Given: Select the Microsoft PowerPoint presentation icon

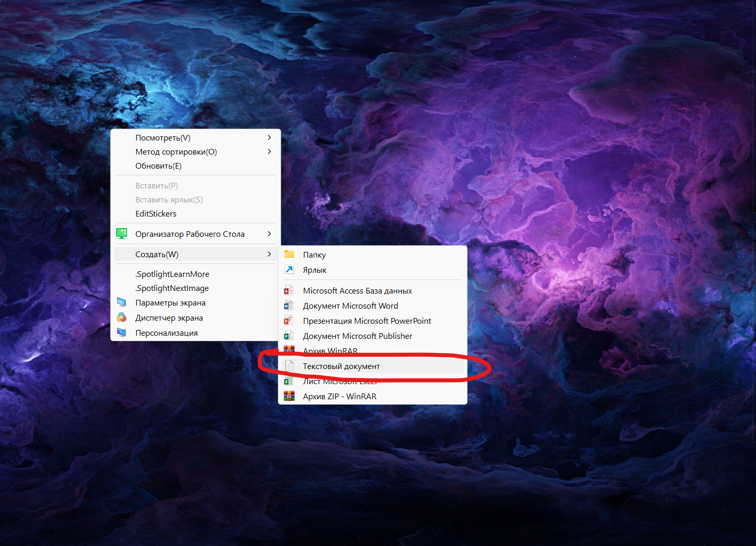Looking at the screenshot, I should click(x=289, y=320).
